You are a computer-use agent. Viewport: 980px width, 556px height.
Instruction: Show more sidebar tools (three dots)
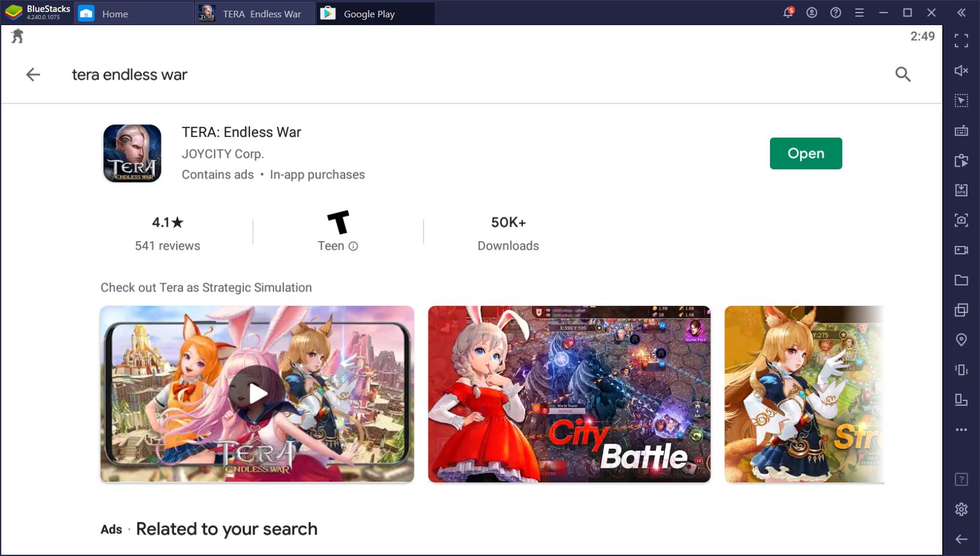pyautogui.click(x=961, y=430)
